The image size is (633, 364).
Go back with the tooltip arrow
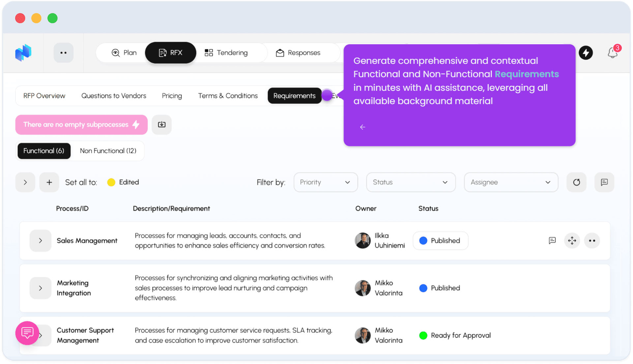[x=363, y=127]
